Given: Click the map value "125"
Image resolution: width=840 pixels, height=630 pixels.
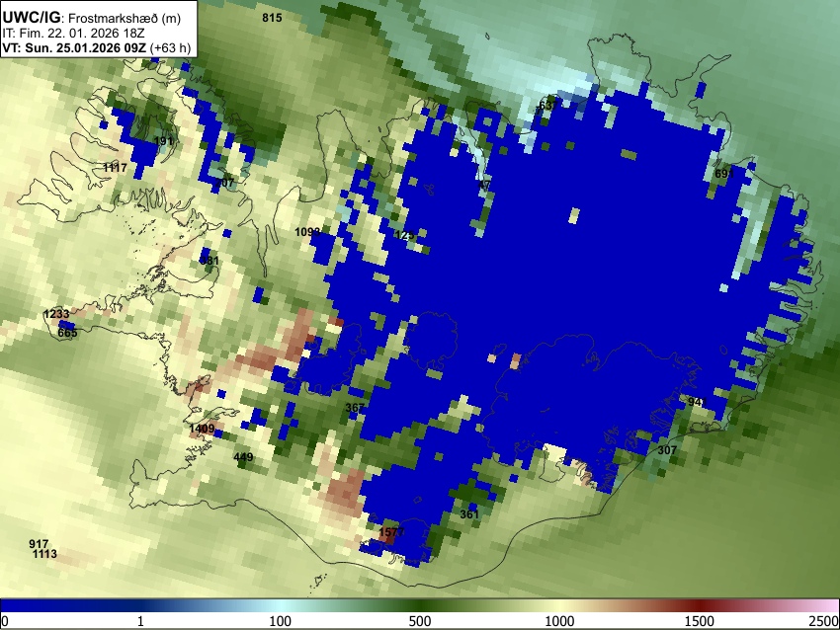Looking at the screenshot, I should pyautogui.click(x=404, y=235).
